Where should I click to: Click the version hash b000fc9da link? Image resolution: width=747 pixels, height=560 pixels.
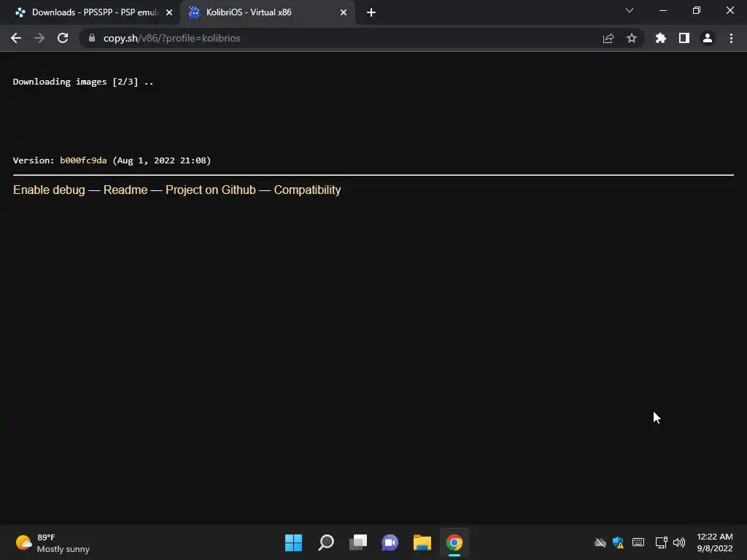(x=83, y=160)
